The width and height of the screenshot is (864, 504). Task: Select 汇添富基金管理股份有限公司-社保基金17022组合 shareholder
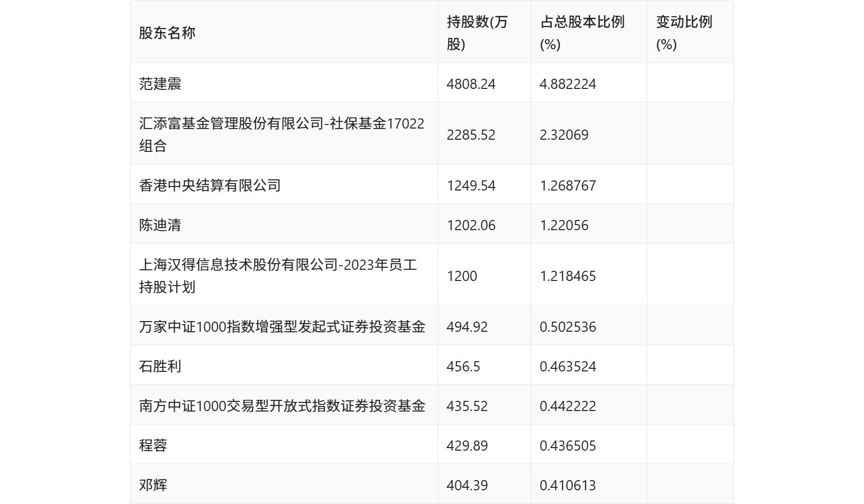pyautogui.click(x=282, y=135)
